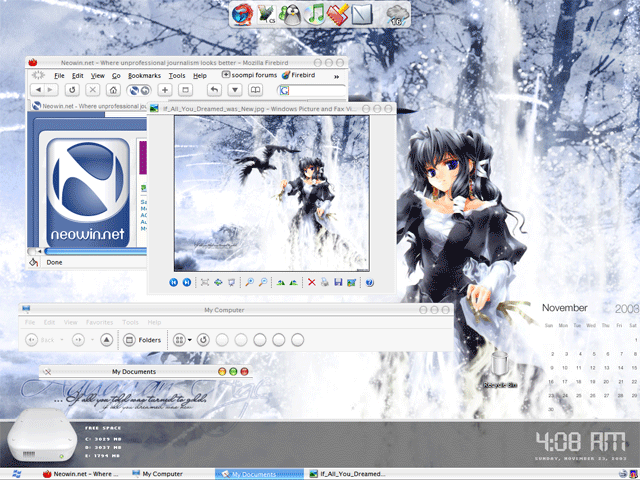Viewport: 640px width, 480px height.
Task: Expand bookmarks toolbar overflow chevron
Action: click(x=336, y=75)
